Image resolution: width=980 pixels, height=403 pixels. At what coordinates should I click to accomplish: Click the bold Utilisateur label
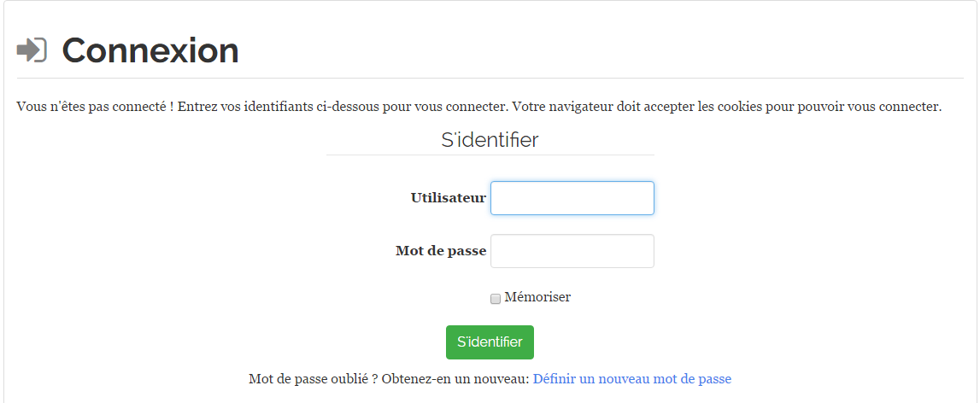pyautogui.click(x=448, y=198)
